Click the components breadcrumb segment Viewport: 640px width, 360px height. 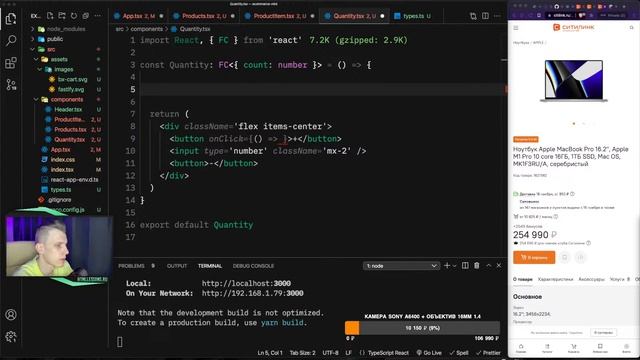(147, 29)
